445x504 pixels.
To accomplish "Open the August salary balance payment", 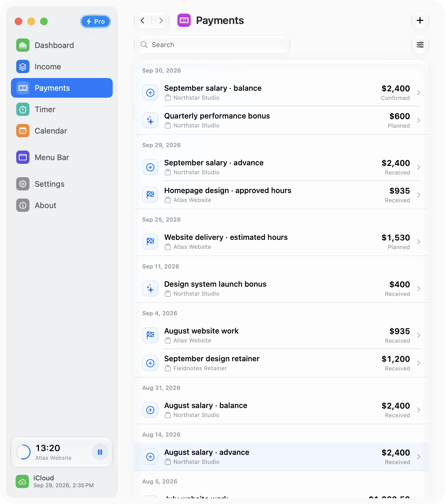I will tap(281, 410).
